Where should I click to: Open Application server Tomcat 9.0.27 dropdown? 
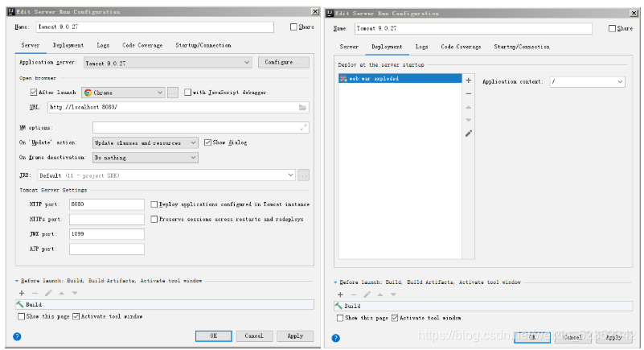pyautogui.click(x=168, y=63)
